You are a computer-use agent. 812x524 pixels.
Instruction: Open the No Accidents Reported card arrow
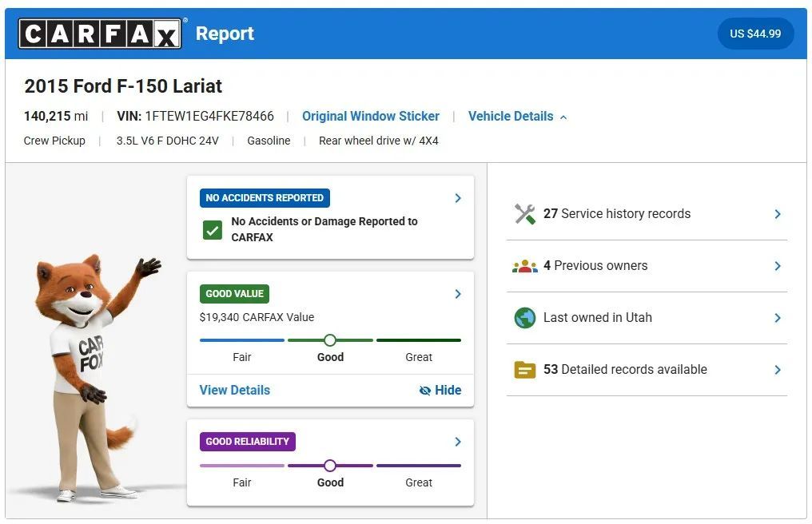point(458,198)
